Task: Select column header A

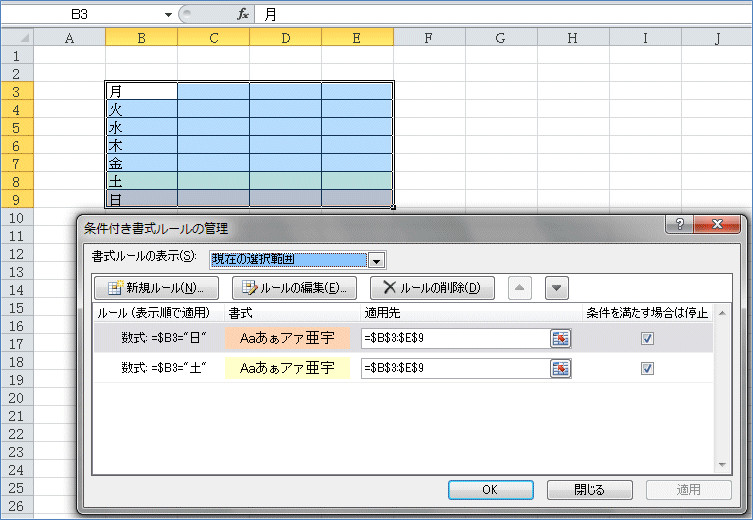Action: [70, 37]
